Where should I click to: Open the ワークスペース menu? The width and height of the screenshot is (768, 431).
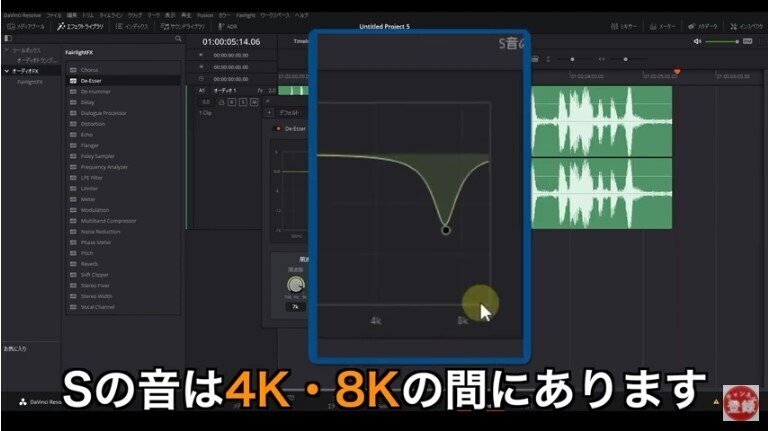coord(274,15)
